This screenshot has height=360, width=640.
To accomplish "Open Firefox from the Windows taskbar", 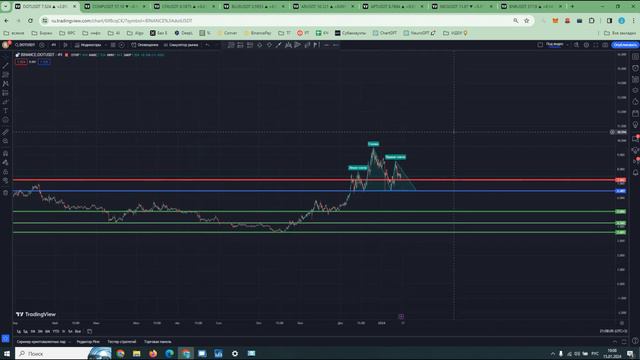I will pyautogui.click(x=153, y=353).
